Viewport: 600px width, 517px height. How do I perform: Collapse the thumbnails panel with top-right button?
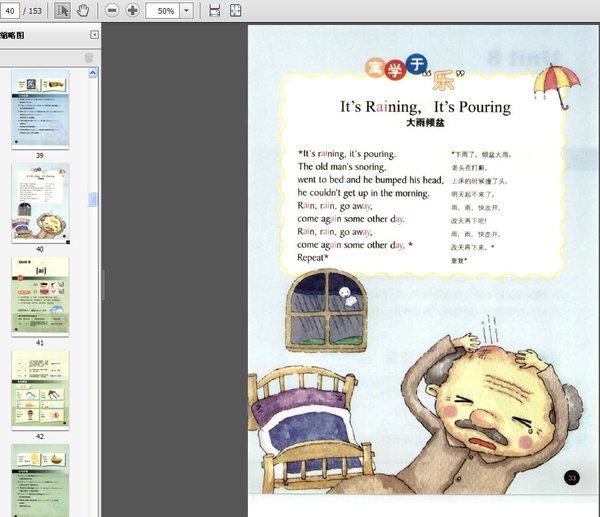92,35
